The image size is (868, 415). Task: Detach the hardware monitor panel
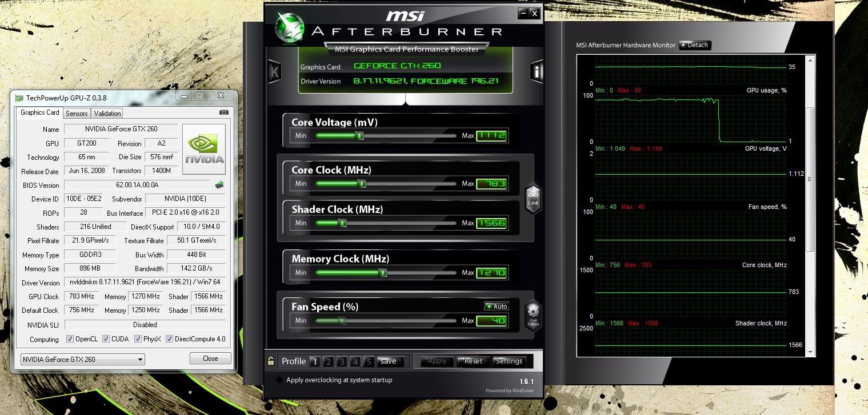click(x=694, y=45)
